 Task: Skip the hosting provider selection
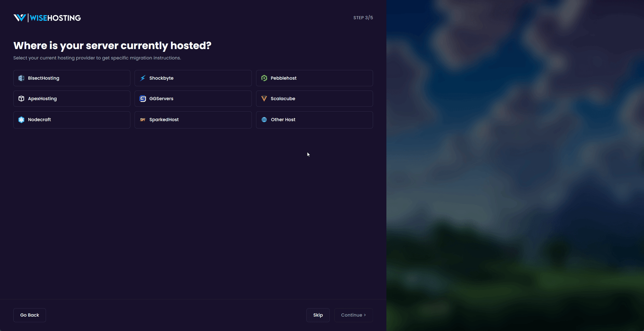point(318,315)
